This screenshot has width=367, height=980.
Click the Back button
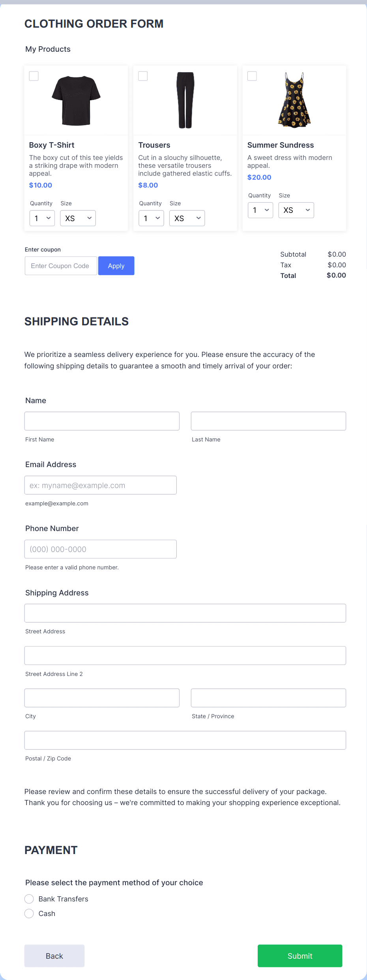click(54, 956)
